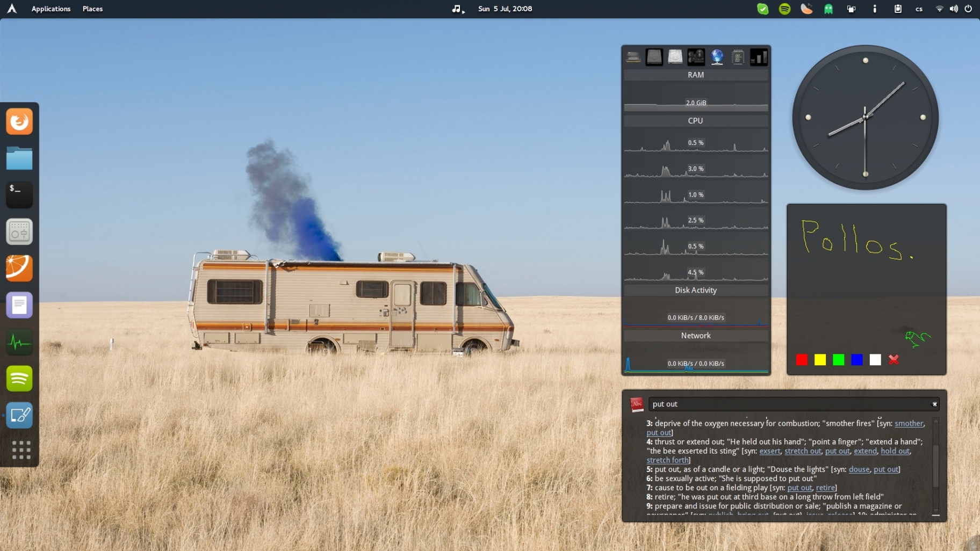Launch Spotify from the dock

pos(19,379)
